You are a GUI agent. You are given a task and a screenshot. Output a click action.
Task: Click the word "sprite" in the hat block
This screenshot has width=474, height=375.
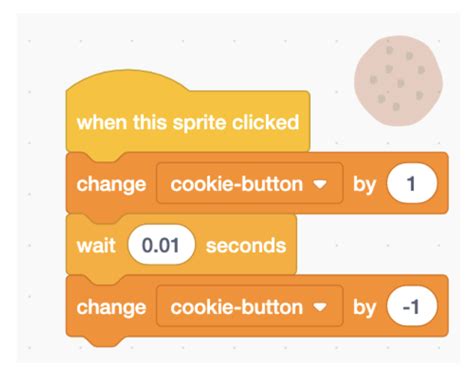click(200, 123)
